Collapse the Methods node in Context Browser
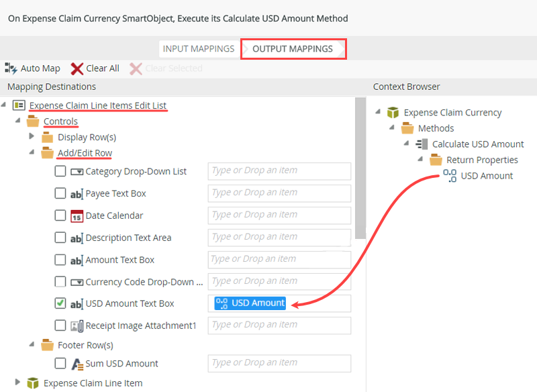The height and width of the screenshot is (392, 537). pyautogui.click(x=392, y=127)
